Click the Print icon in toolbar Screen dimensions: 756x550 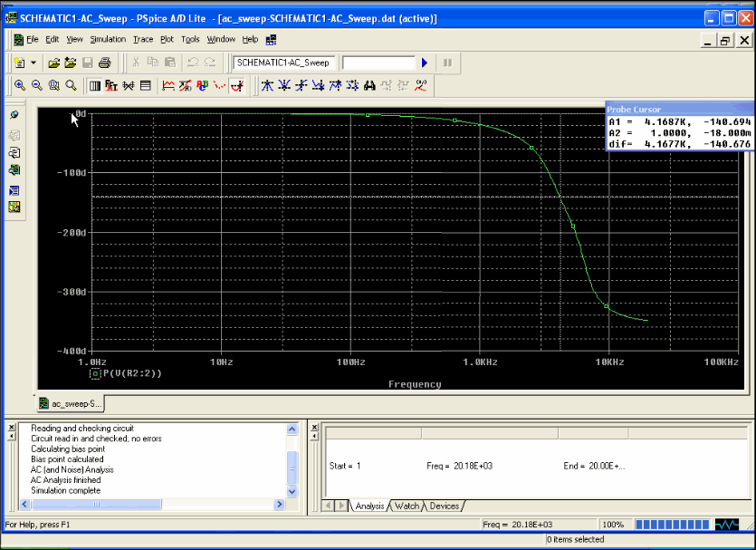click(105, 63)
